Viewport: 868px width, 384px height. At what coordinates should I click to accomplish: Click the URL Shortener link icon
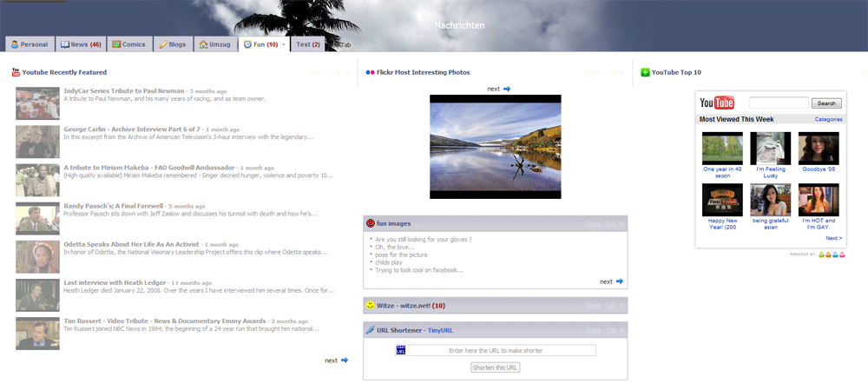tap(371, 329)
